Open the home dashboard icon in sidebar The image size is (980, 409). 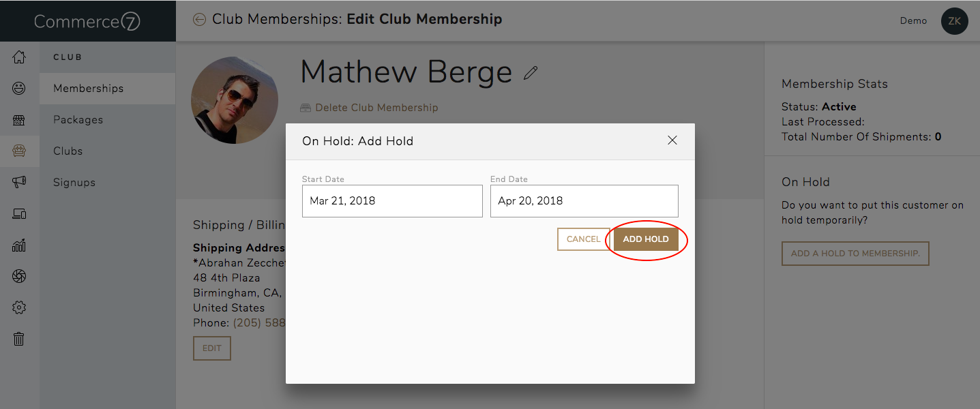[19, 57]
